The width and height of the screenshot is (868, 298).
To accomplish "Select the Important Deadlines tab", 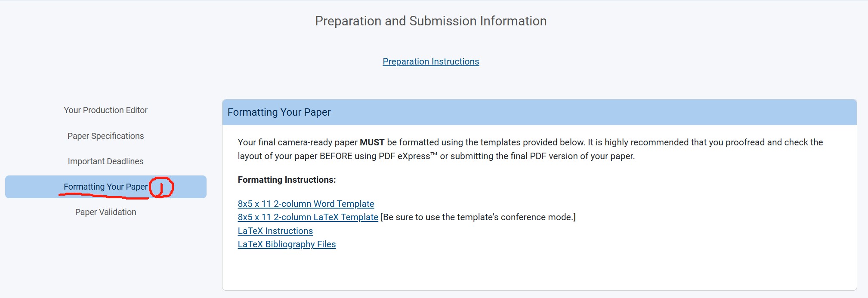I will [x=105, y=161].
